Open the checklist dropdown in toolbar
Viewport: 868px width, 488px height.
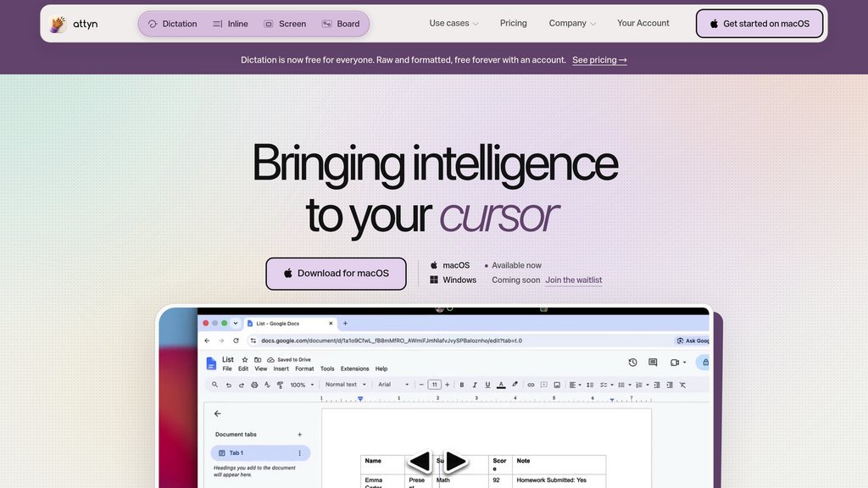pyautogui.click(x=607, y=385)
